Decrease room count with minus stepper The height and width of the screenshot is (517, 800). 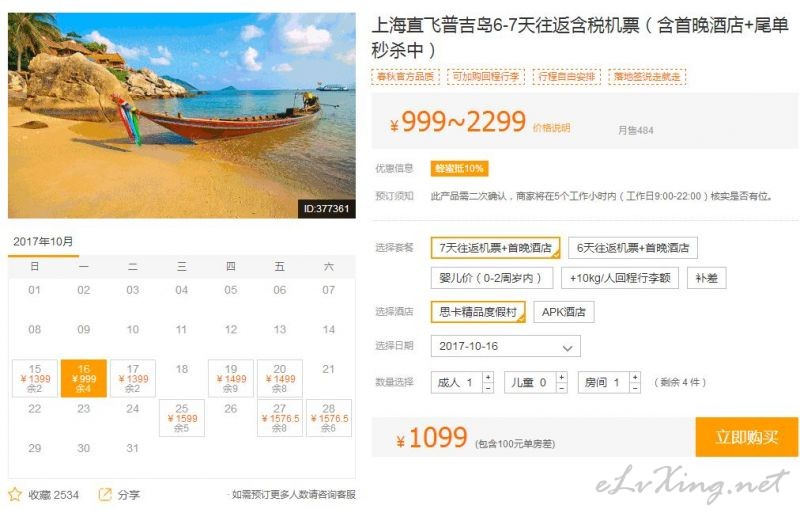coord(635,388)
